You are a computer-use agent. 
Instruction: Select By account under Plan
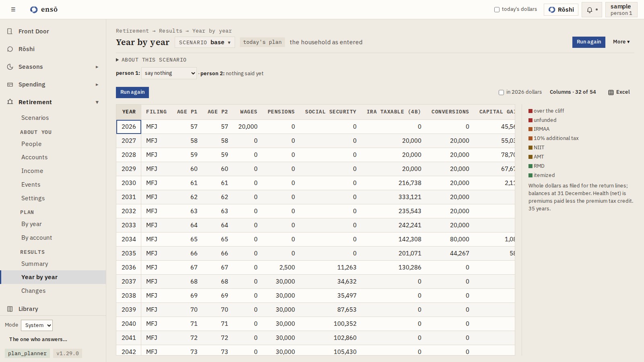tap(37, 238)
